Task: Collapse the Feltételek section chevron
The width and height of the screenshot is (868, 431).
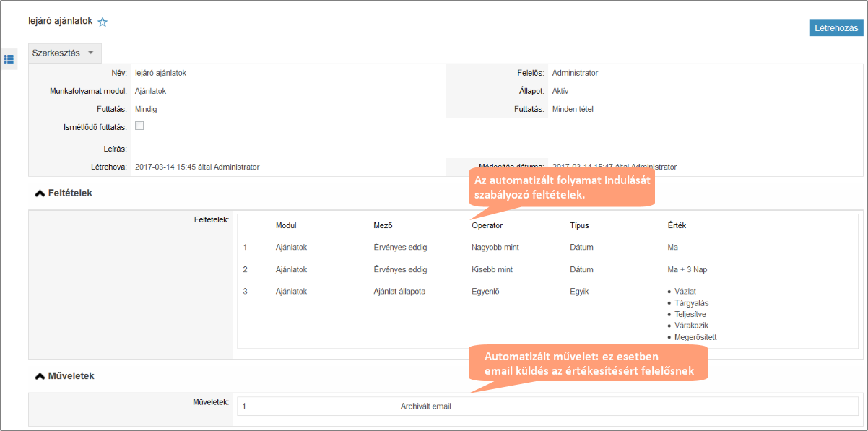Action: tap(40, 193)
